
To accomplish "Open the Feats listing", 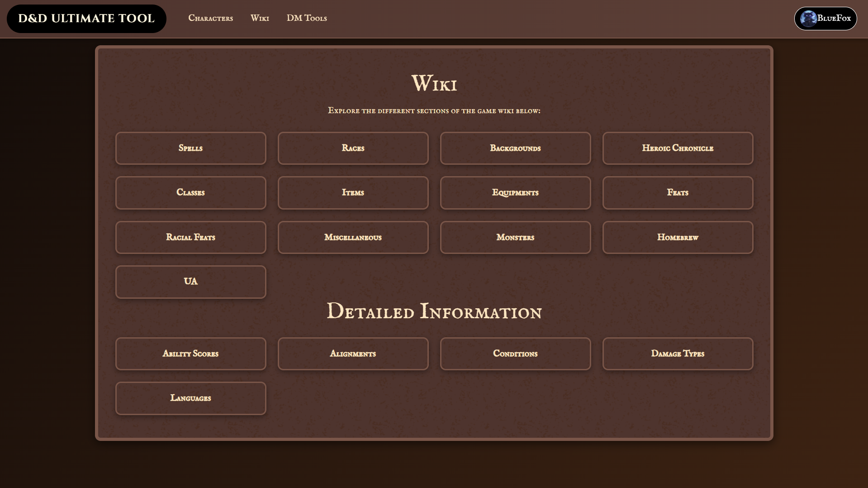I will point(678,192).
